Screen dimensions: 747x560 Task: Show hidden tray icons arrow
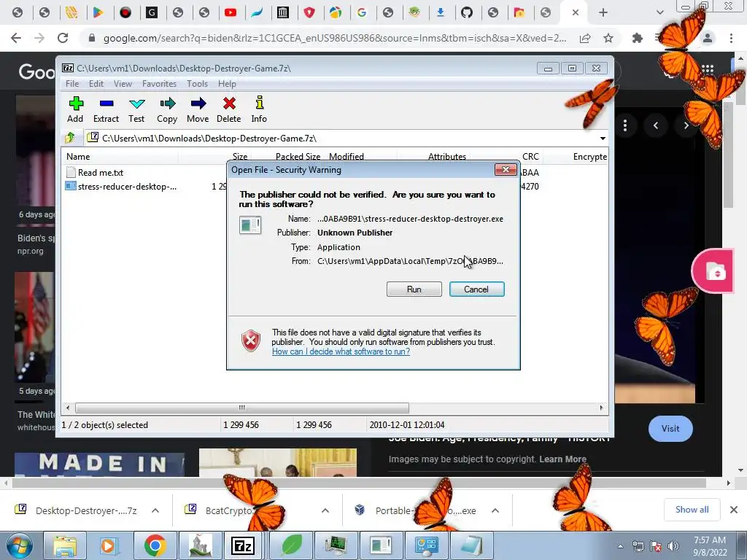(x=620, y=546)
